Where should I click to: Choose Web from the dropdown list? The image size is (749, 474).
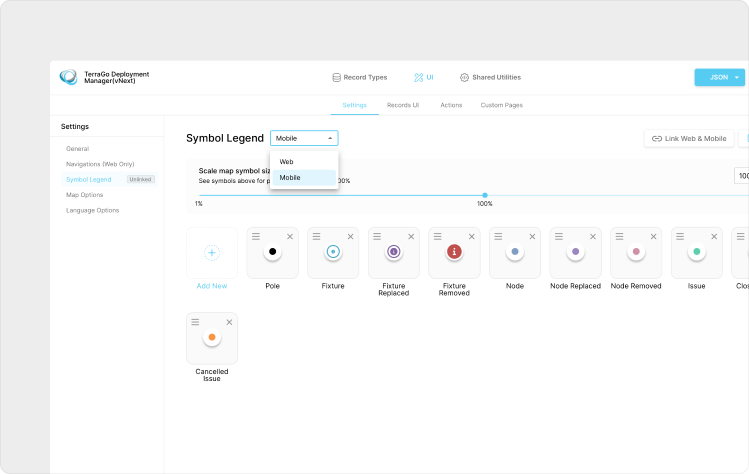tap(287, 161)
